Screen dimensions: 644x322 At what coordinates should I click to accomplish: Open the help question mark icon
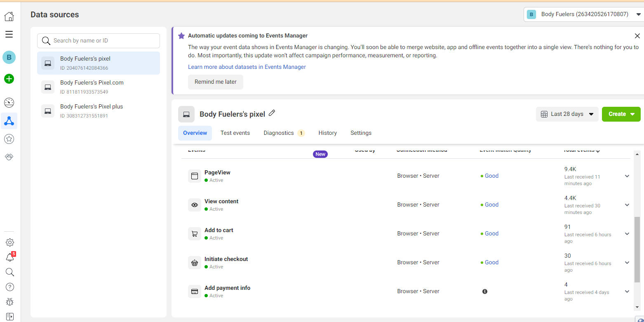(10, 287)
